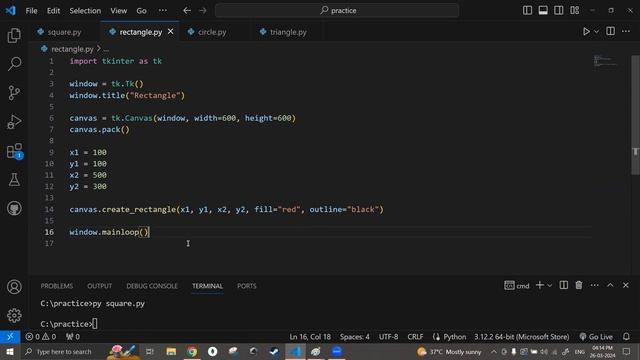Click errors and warnings count in status bar
This screenshot has width=640, height=360.
click(x=40, y=337)
